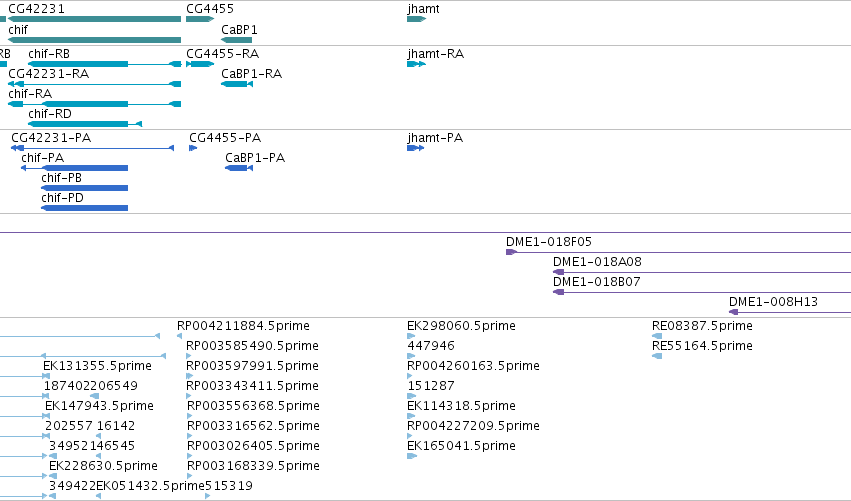Click the CaBP1 gene glyph
This screenshot has width=851, height=501.
237,40
